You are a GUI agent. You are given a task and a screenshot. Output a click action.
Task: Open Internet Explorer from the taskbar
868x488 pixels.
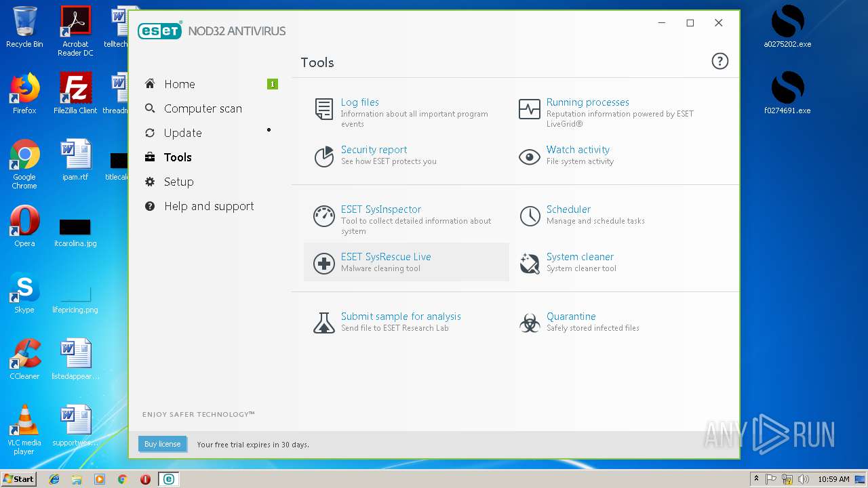(54, 479)
